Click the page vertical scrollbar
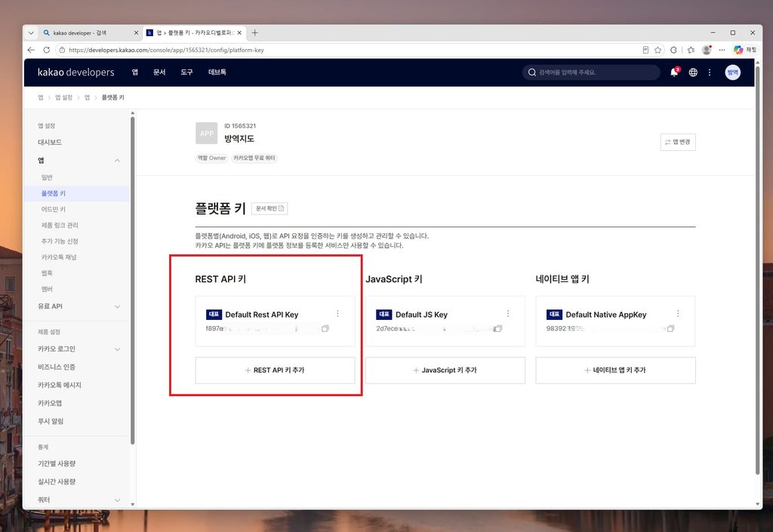This screenshot has height=532, width=773. [x=758, y=271]
